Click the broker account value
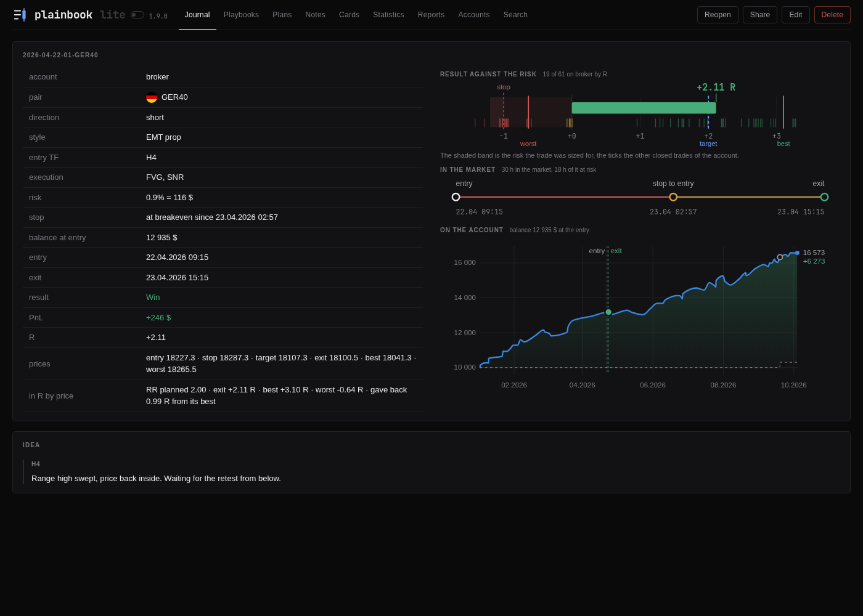Screen dimensions: 863x616 pos(157,77)
